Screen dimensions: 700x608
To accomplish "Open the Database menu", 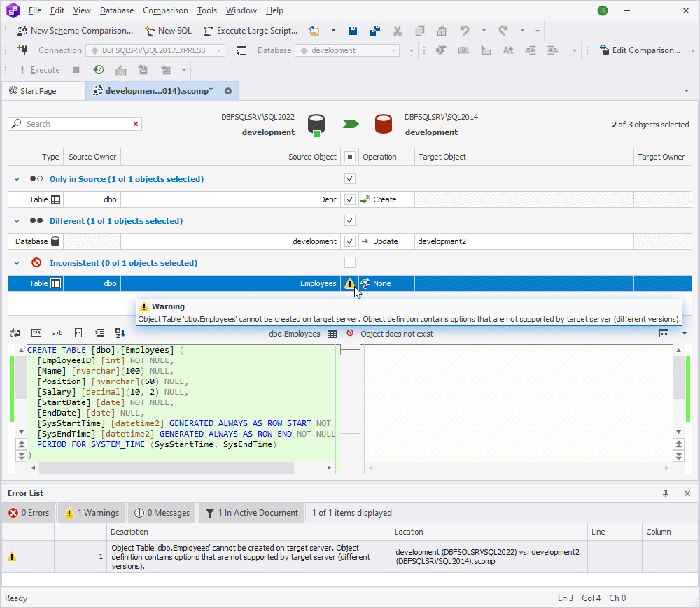I will [117, 10].
